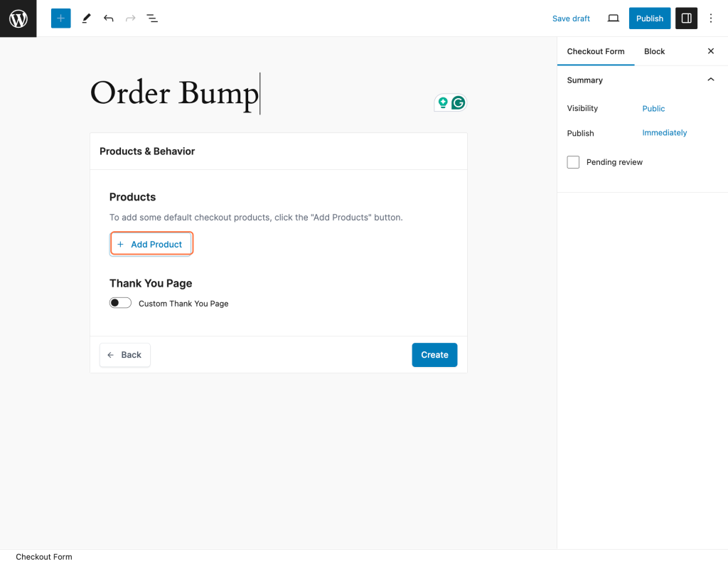Click the desktop Preview icon
Viewport: 728px width, 564px height.
pyautogui.click(x=613, y=18)
